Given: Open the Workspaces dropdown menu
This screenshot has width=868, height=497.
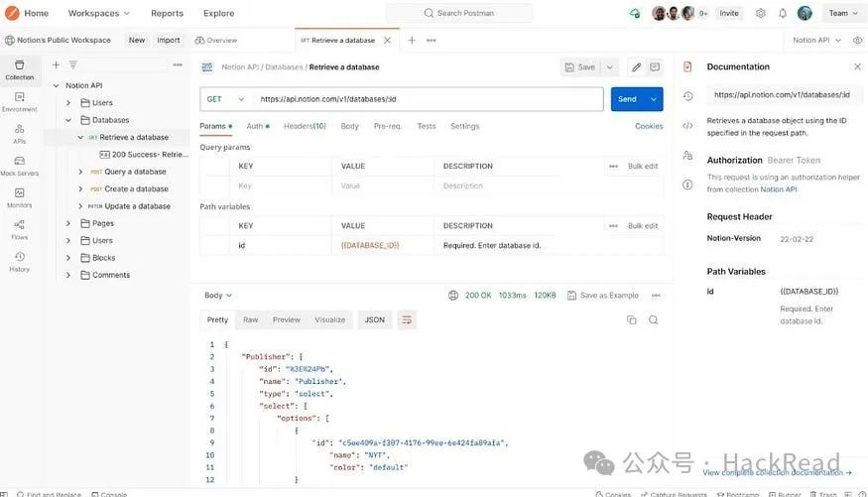Looking at the screenshot, I should click(x=98, y=13).
